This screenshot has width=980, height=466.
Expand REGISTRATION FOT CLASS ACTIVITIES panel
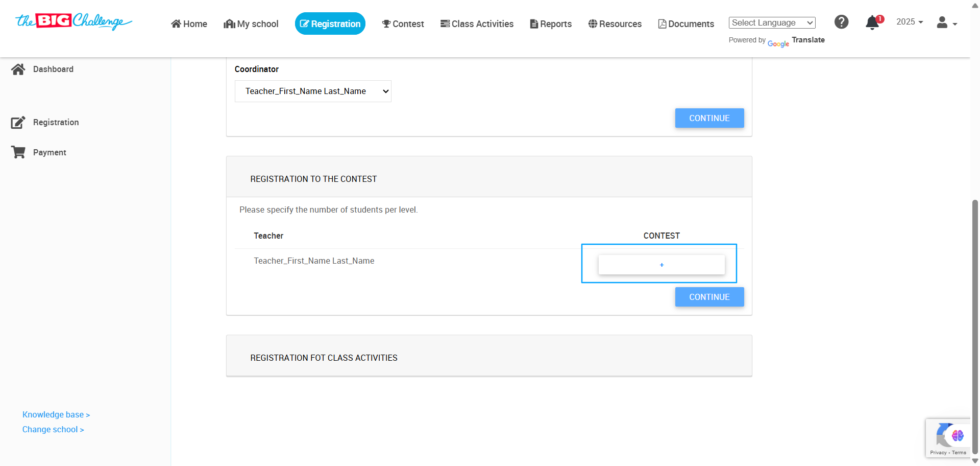click(489, 356)
